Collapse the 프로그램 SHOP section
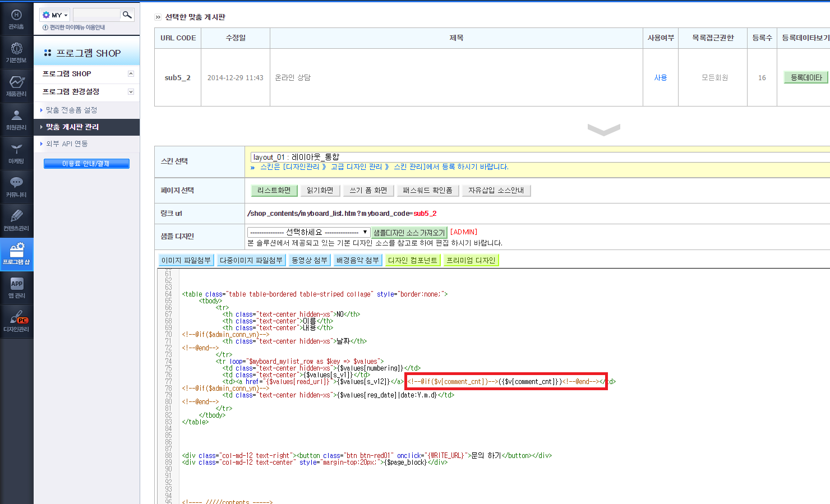The image size is (830, 504). point(131,74)
